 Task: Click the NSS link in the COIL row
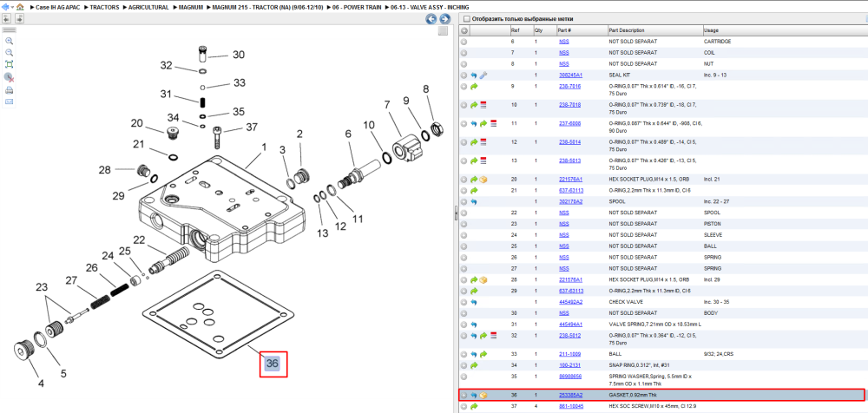pyautogui.click(x=563, y=53)
